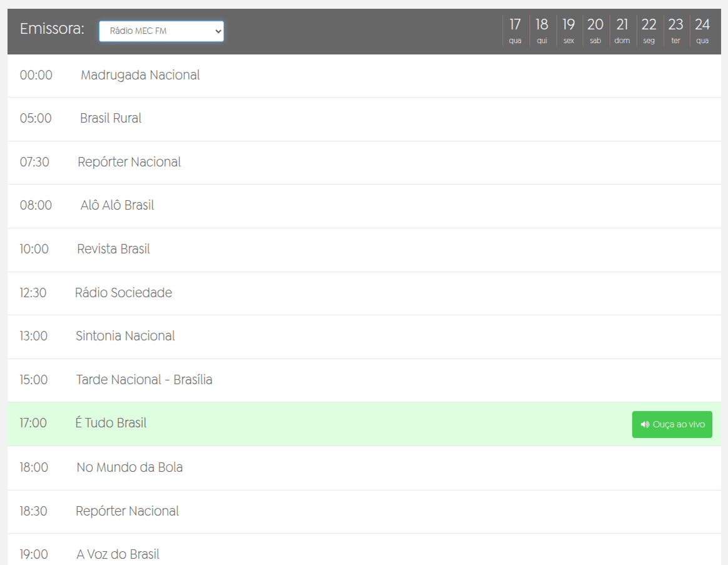Viewport: 728px width, 565px height.
Task: Click the 08:00 time label
Action: coord(36,205)
